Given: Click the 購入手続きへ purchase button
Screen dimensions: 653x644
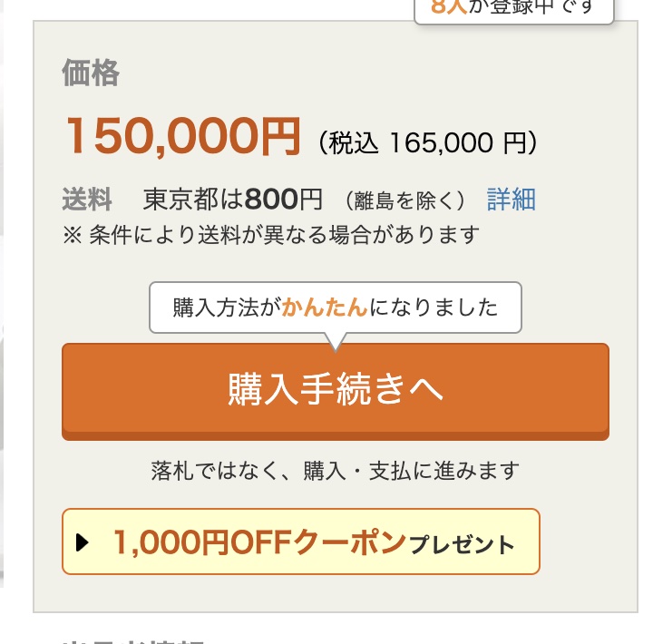Looking at the screenshot, I should (x=335, y=390).
